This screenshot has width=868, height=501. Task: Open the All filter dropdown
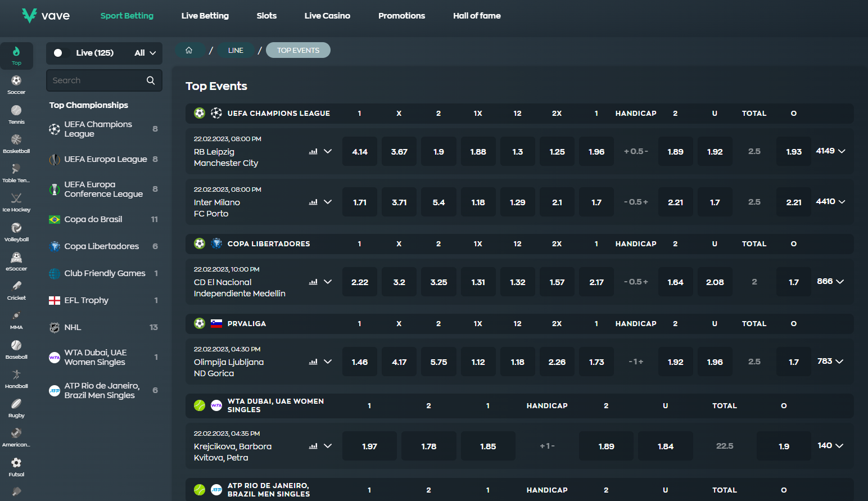point(145,53)
